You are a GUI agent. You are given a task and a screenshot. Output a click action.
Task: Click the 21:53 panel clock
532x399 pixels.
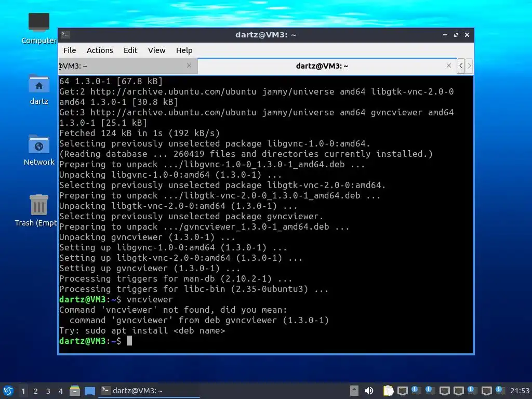520,391
